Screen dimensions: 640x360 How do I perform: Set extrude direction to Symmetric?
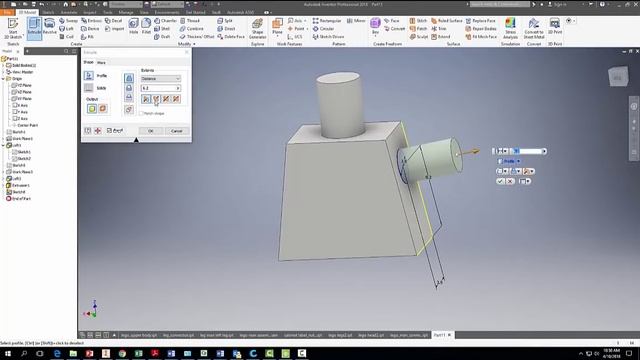pos(166,99)
